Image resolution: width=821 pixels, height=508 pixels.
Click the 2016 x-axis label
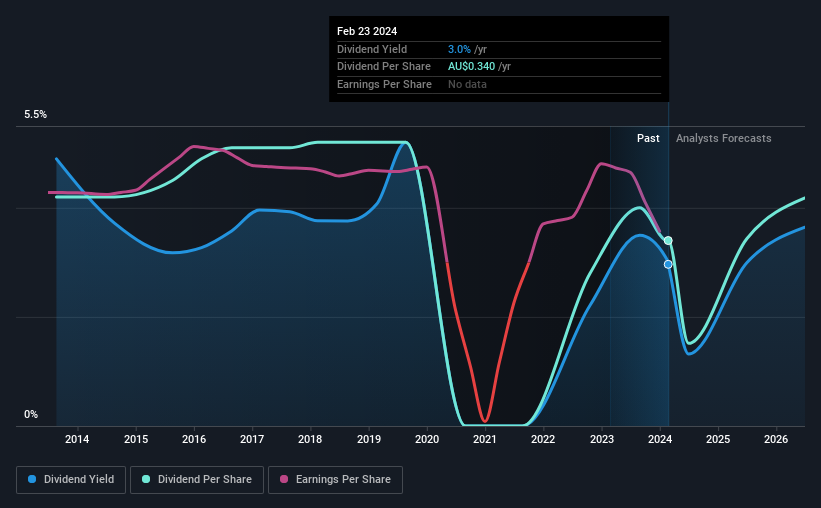[x=194, y=439]
